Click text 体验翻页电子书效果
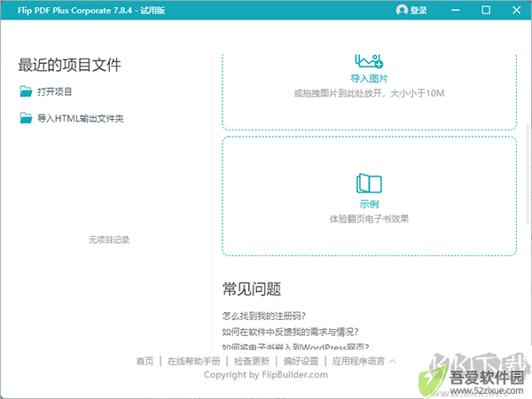 (369, 219)
